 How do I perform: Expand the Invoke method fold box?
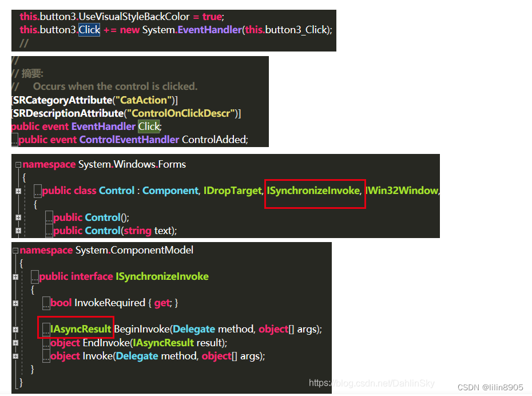pyautogui.click(x=14, y=355)
